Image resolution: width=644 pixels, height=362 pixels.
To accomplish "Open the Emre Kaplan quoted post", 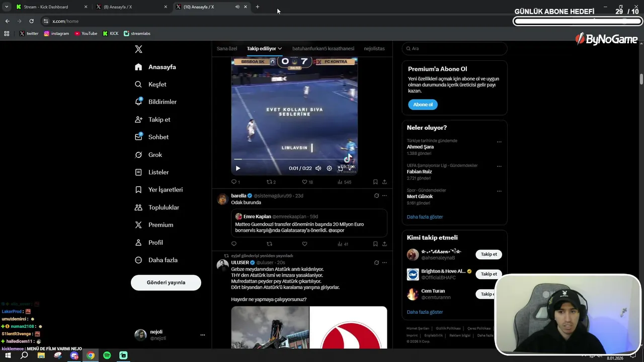I will click(309, 223).
